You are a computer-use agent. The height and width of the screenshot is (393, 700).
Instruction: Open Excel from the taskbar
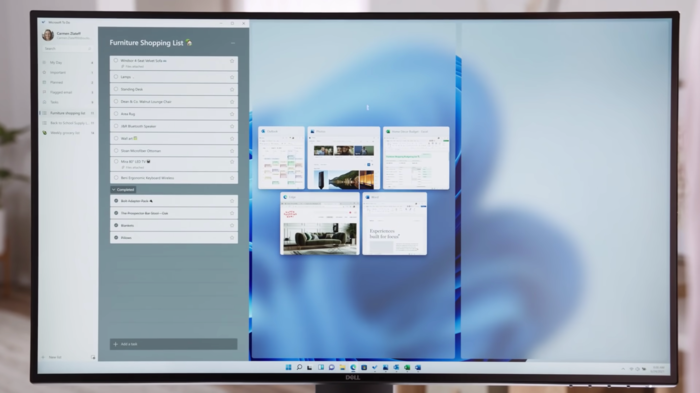pos(407,367)
